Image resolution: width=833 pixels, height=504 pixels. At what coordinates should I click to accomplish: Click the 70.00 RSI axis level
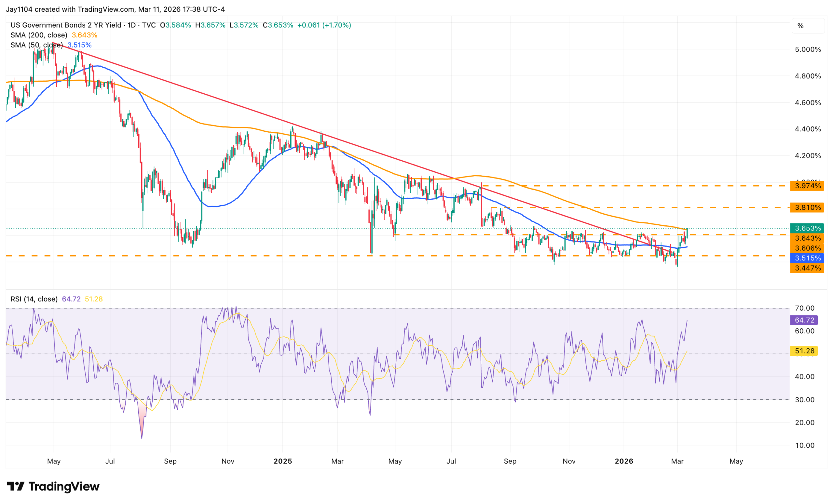click(x=805, y=308)
